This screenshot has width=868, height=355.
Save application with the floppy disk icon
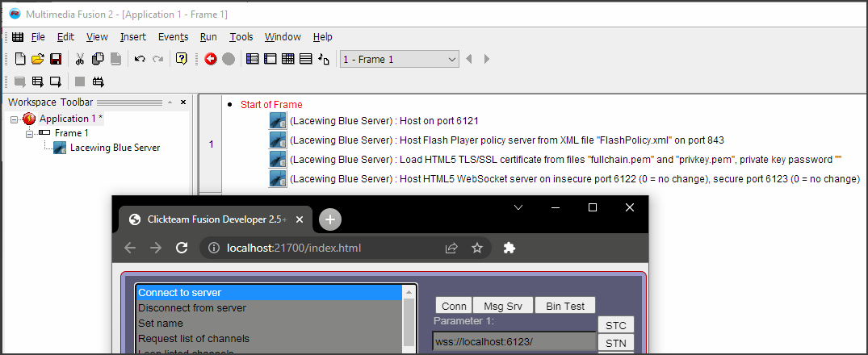[56, 59]
